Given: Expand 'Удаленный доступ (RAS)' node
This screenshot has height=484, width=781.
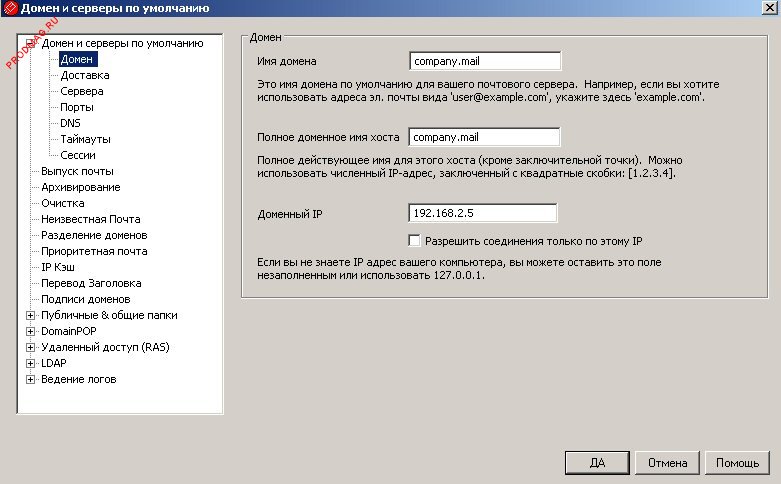Looking at the screenshot, I should coord(31,347).
